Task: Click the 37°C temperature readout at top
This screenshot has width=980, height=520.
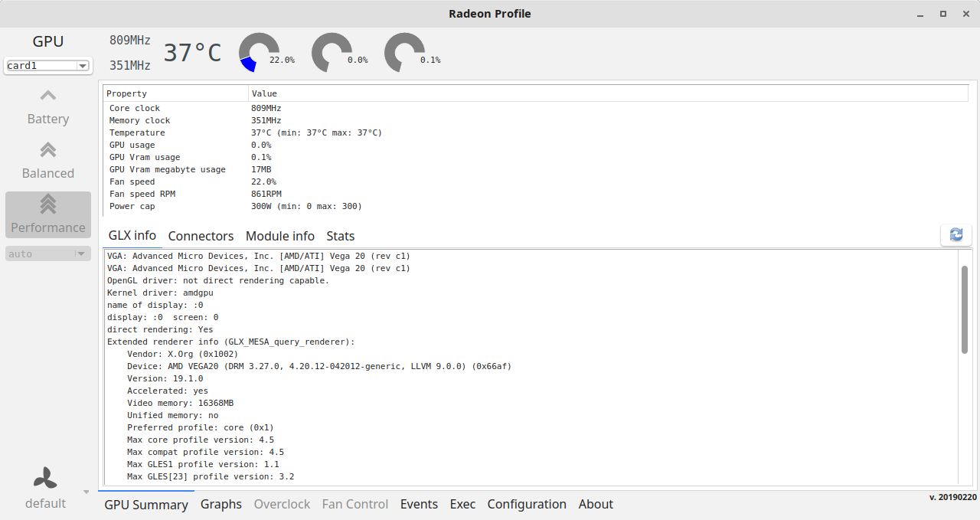Action: click(192, 53)
